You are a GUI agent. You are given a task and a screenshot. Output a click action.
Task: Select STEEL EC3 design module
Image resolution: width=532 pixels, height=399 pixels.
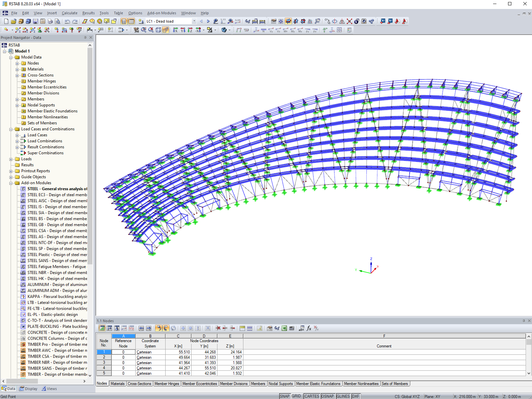57,195
